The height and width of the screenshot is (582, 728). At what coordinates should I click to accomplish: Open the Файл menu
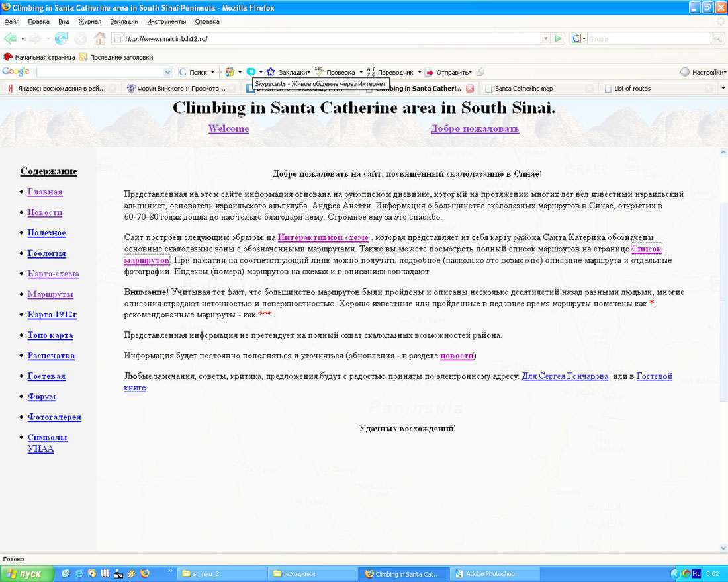(x=12, y=21)
